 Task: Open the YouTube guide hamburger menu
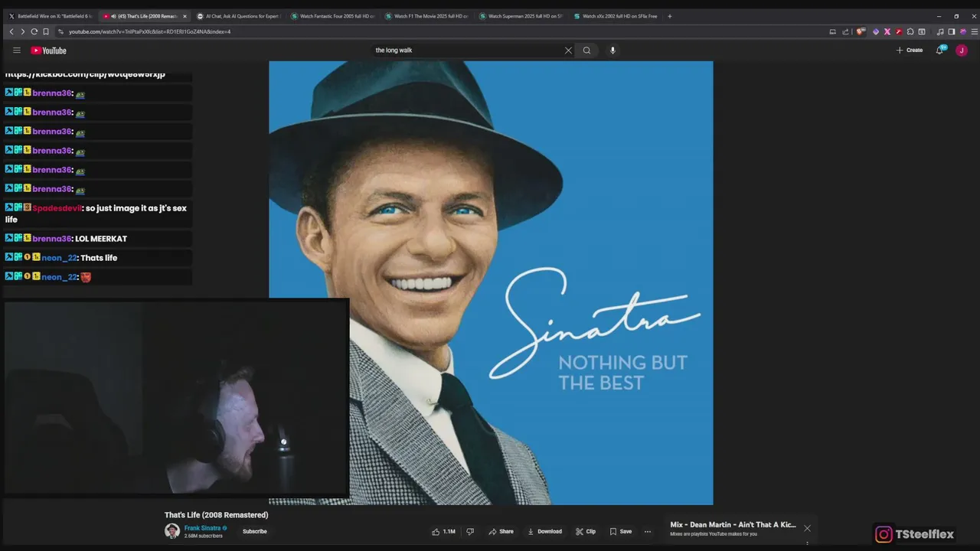(x=17, y=51)
